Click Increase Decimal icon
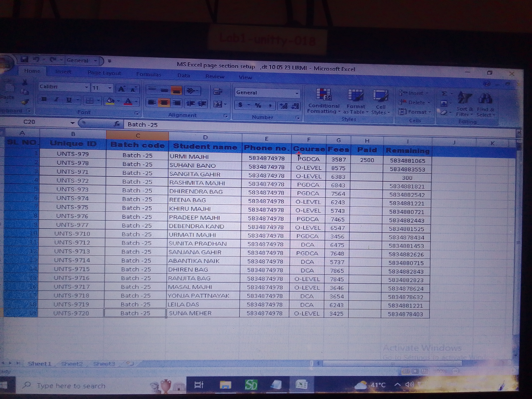The height and width of the screenshot is (399, 532). (x=284, y=106)
